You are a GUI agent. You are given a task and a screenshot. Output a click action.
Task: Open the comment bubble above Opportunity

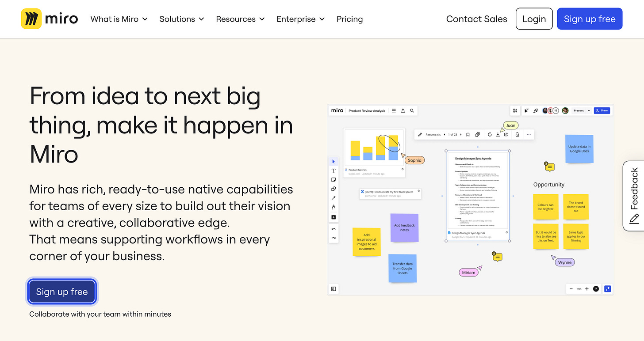(x=549, y=167)
